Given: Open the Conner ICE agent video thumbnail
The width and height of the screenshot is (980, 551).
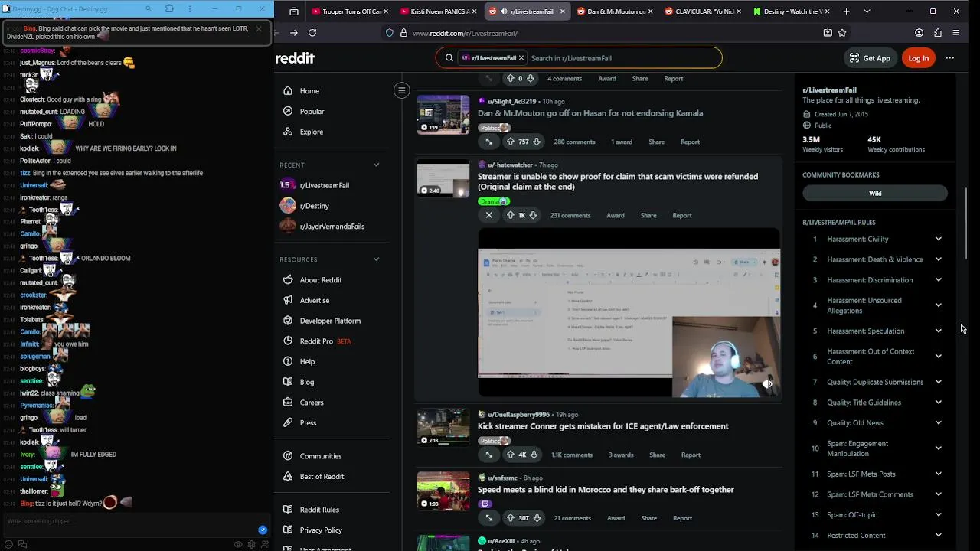Looking at the screenshot, I should pyautogui.click(x=443, y=427).
